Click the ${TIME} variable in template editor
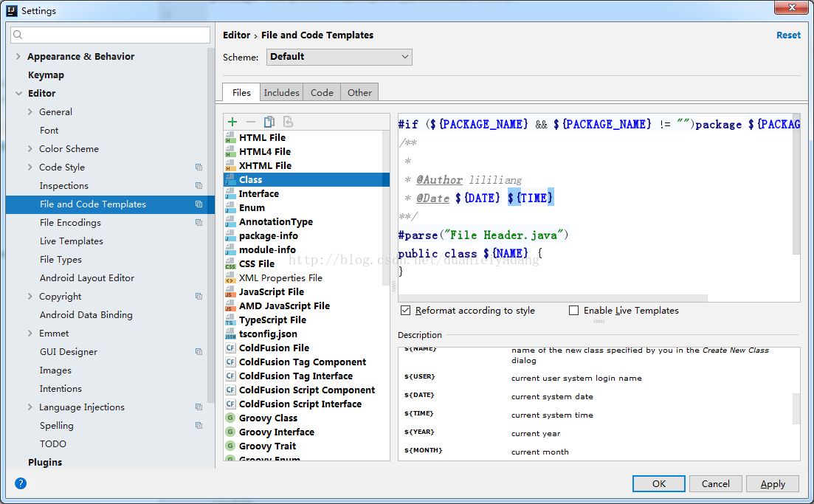The image size is (814, 504). point(531,198)
